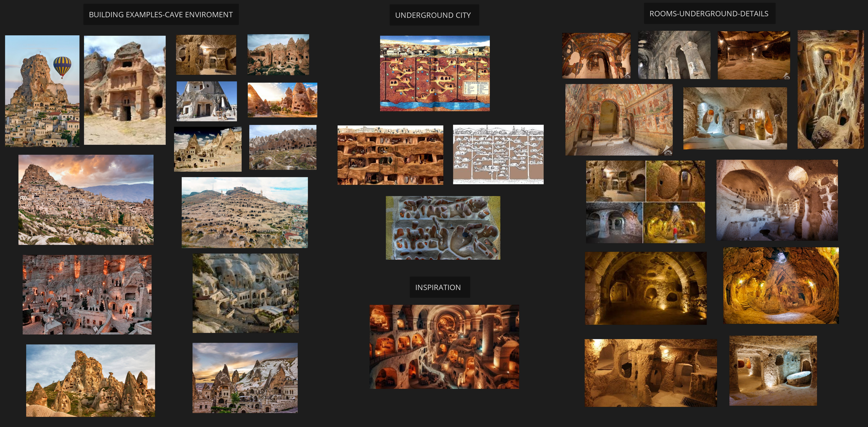Open the glowing underground hall inspiration artwork

click(x=444, y=347)
